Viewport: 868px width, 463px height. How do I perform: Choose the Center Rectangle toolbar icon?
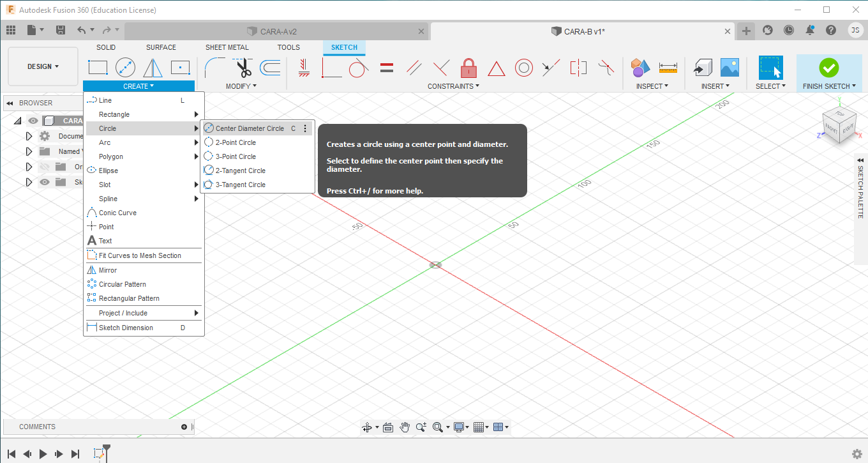point(181,67)
